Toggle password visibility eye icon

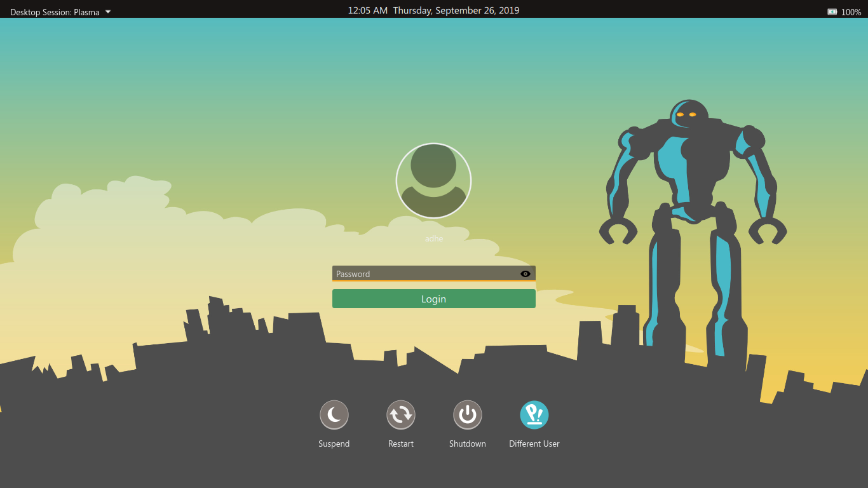(525, 274)
